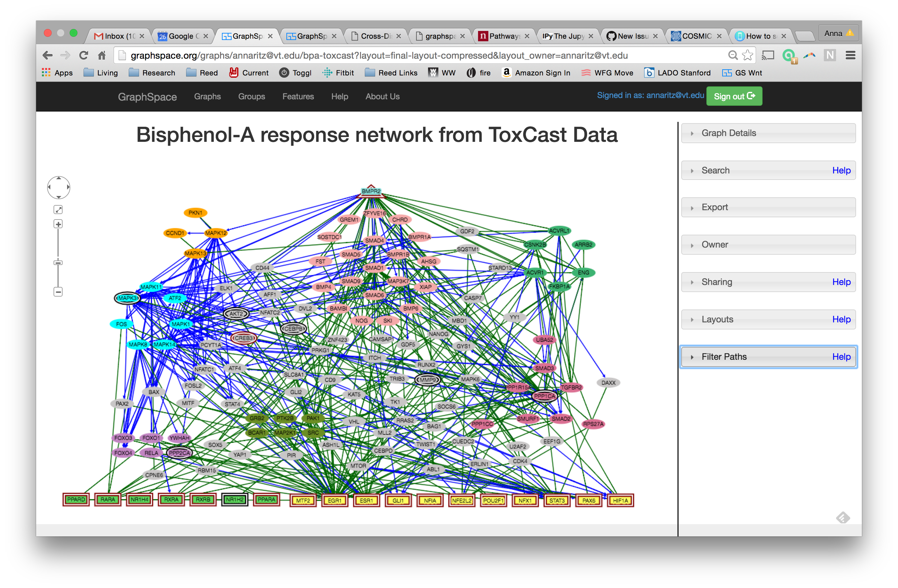The width and height of the screenshot is (898, 588).
Task: Click the browser back arrow
Action: pyautogui.click(x=48, y=56)
